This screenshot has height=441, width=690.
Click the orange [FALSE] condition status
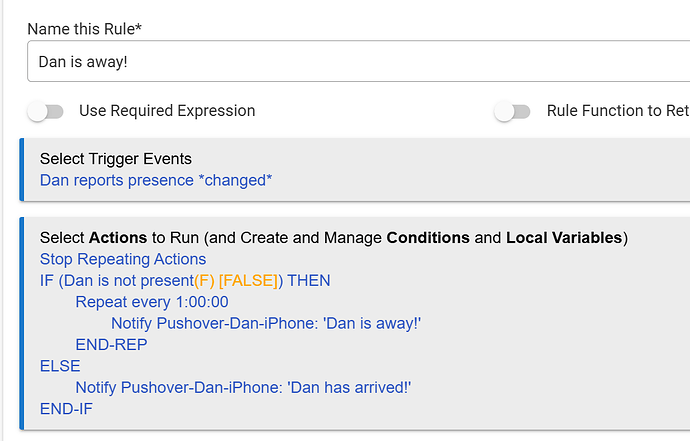[249, 280]
